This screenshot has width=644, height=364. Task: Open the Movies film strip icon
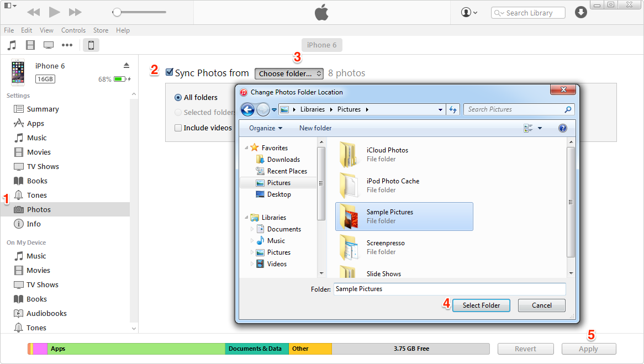coord(30,45)
